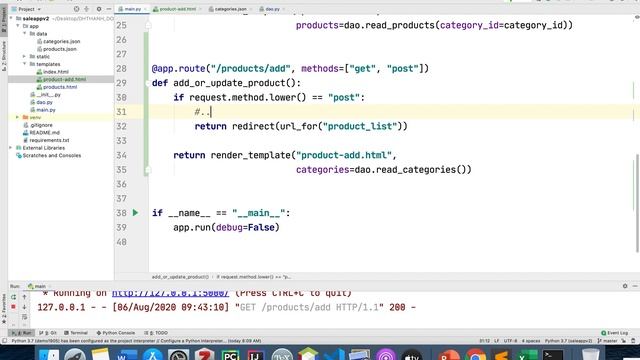Open Run panel settings gear
Image resolution: width=640 pixels, height=360 pixels.
pyautogui.click(x=625, y=286)
